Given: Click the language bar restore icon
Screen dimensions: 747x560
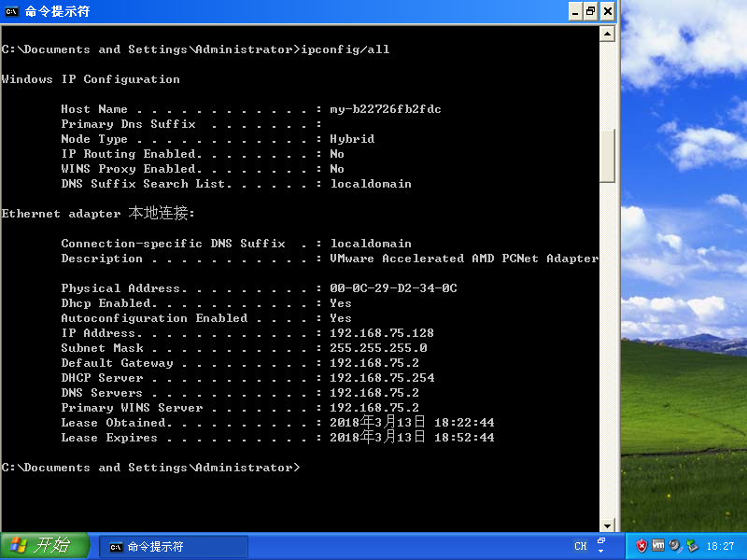Looking at the screenshot, I should click(600, 541).
